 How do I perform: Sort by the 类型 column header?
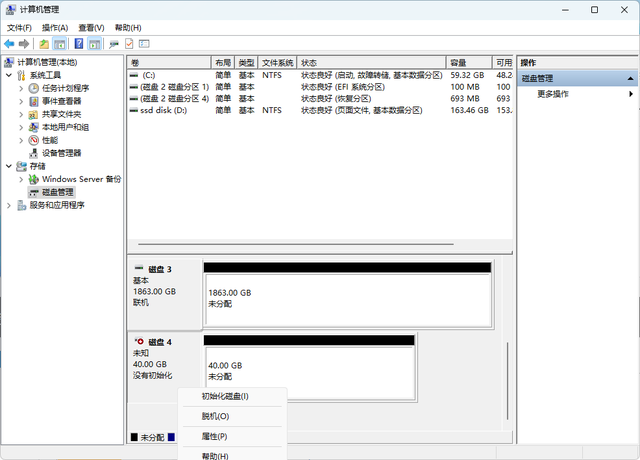[247, 63]
